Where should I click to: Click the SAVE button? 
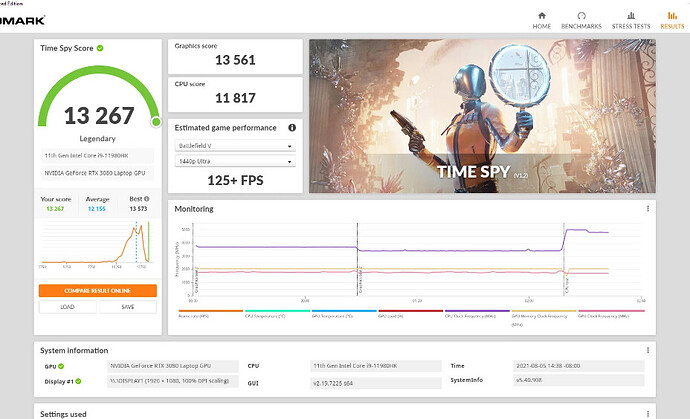[128, 307]
